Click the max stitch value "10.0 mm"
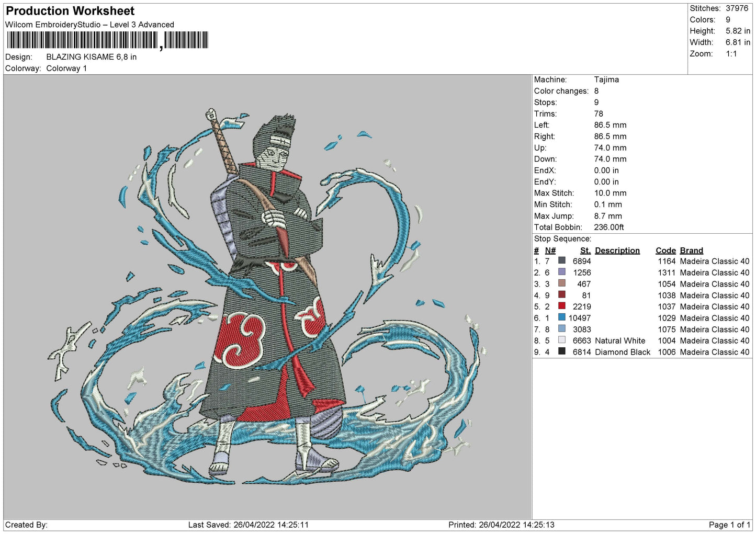756x534 pixels. coord(610,193)
